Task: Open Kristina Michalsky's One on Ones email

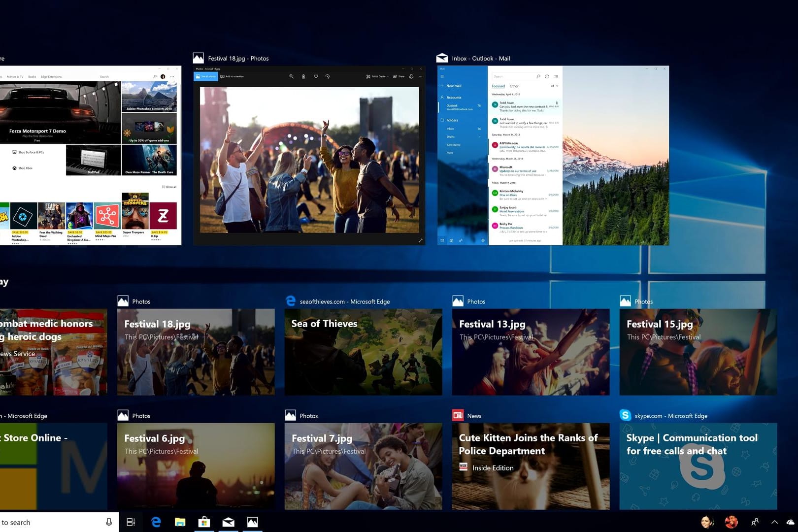Action: tap(525, 195)
